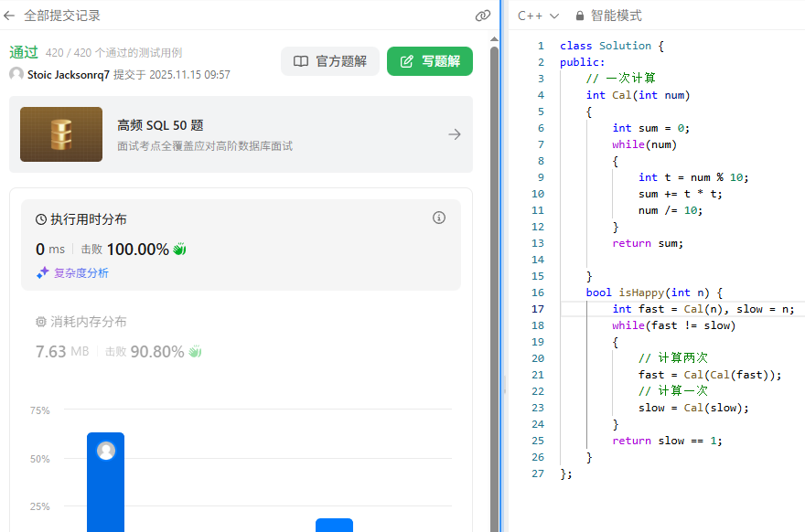
Task: Click the short blue histogram bar
Action: (334, 526)
